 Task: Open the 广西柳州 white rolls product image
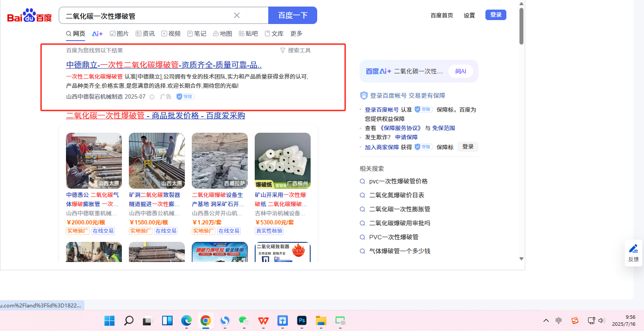283,161
